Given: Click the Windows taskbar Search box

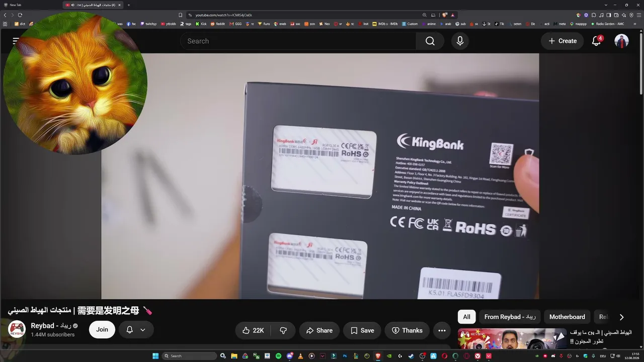Looking at the screenshot, I should click(190, 356).
